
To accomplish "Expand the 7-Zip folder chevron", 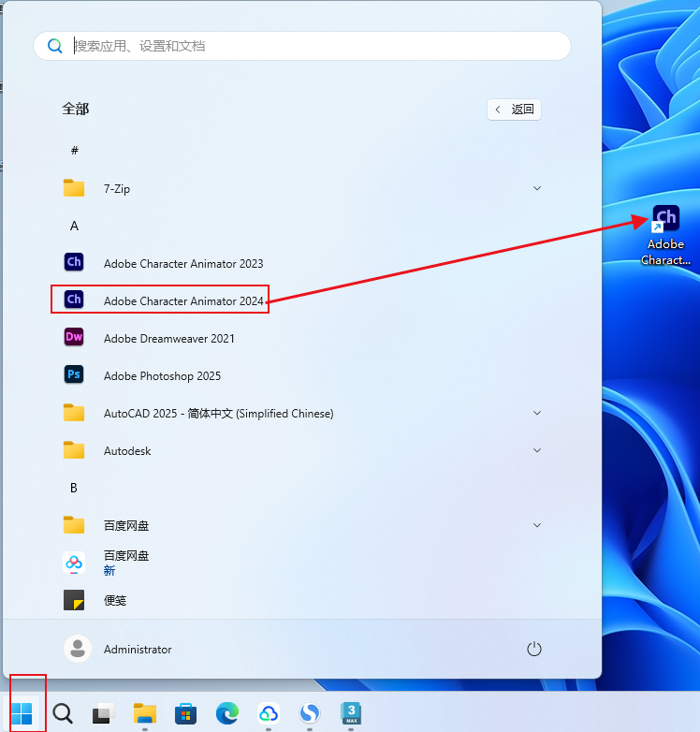I will 537,188.
